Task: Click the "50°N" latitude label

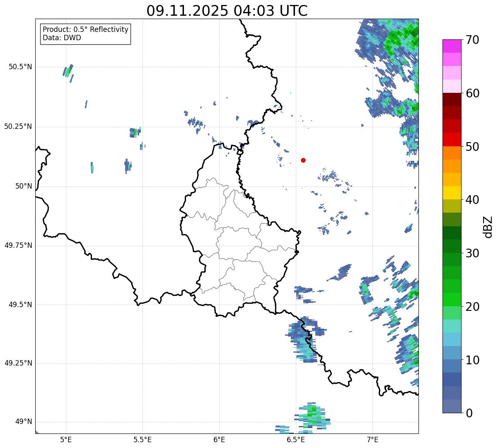Action: [24, 186]
